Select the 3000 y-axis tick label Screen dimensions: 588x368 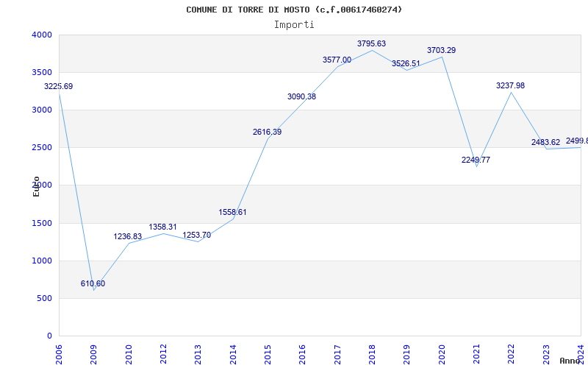tap(42, 110)
